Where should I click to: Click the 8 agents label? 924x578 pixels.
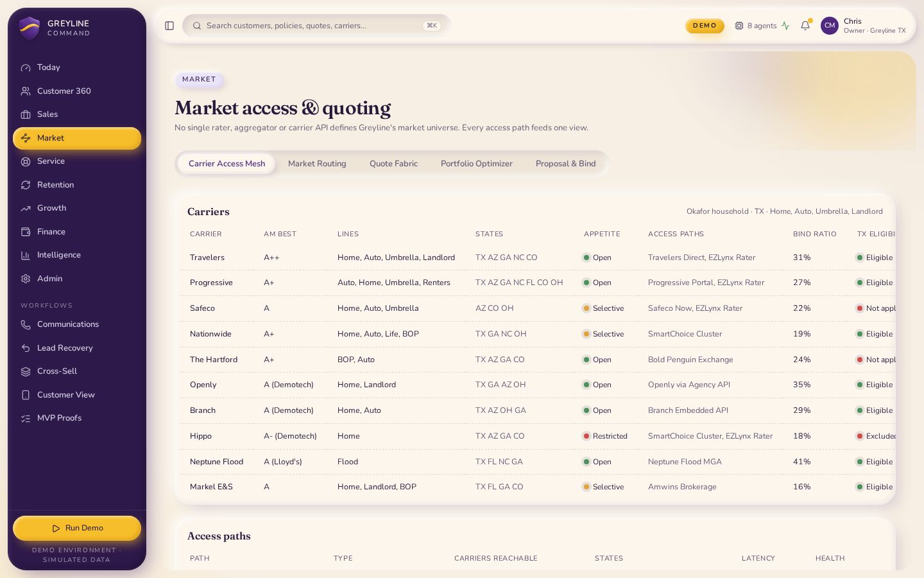(762, 26)
